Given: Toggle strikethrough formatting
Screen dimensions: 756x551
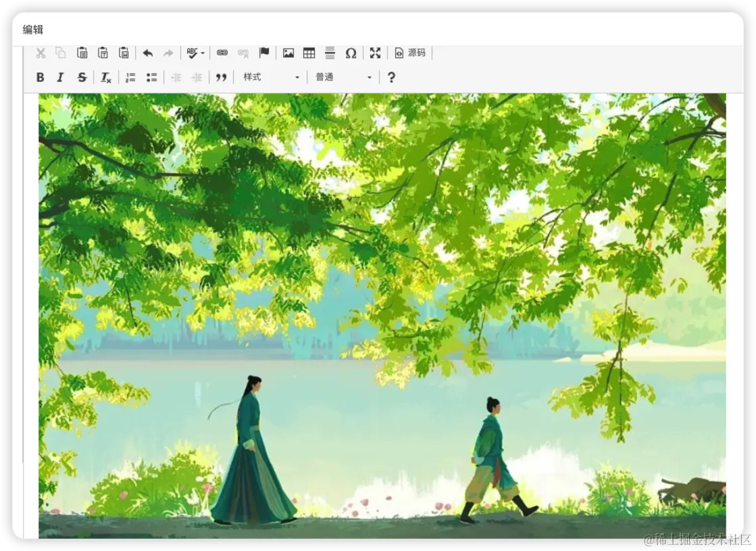Looking at the screenshot, I should pyautogui.click(x=82, y=77).
